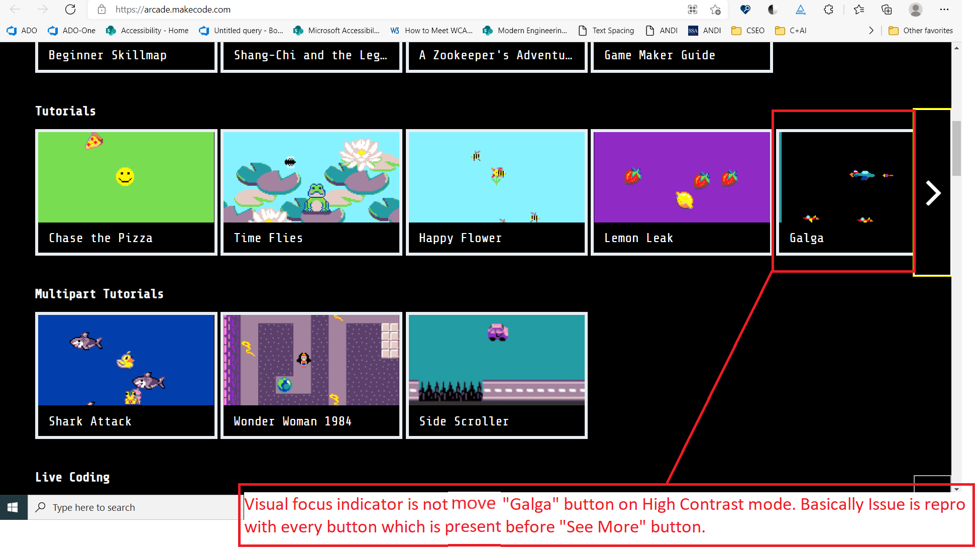980x551 pixels.
Task: Open the Text Spacing favorites bookmark
Action: tap(613, 31)
